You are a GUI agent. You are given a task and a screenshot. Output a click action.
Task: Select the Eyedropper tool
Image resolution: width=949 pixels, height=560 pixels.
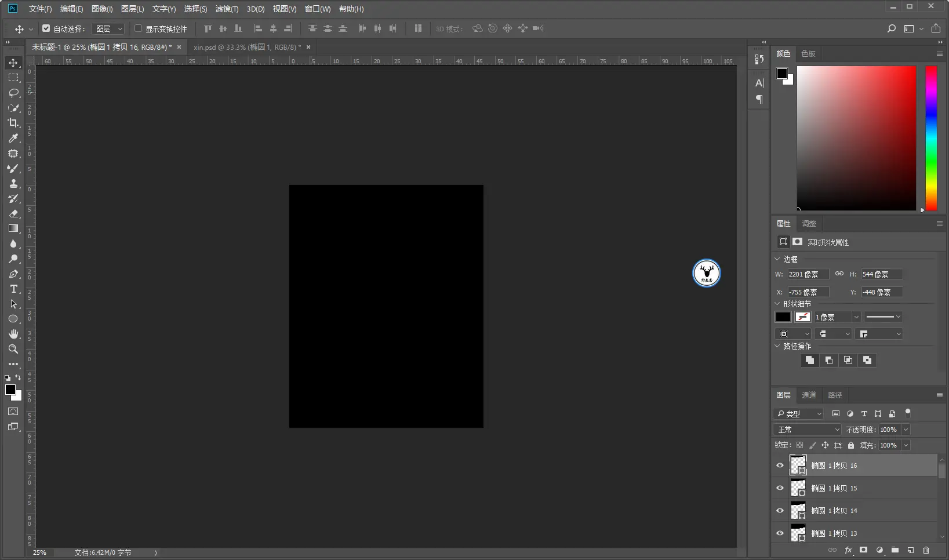click(x=13, y=138)
